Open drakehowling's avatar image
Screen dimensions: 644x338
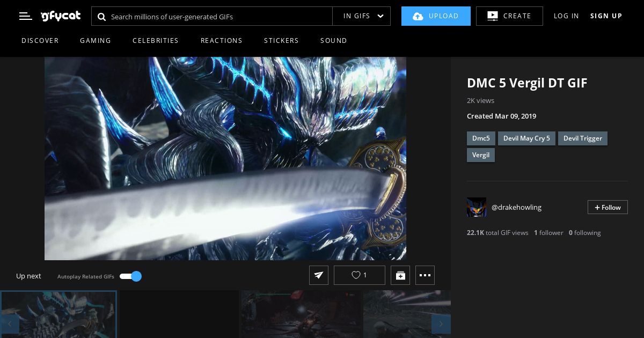pos(477,207)
